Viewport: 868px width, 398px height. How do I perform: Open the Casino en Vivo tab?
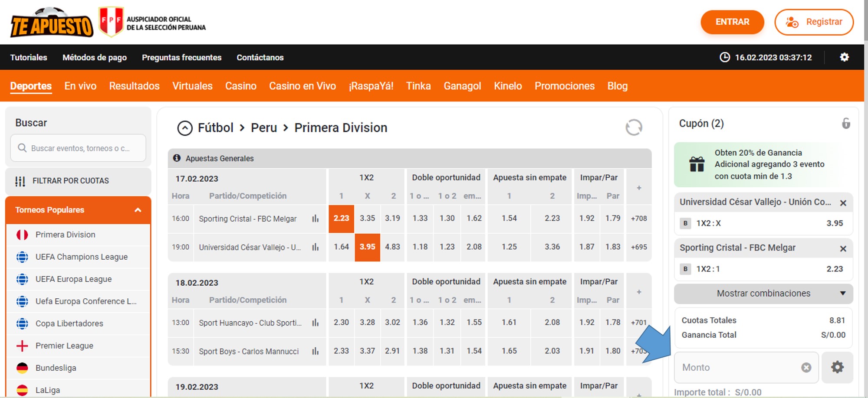302,86
